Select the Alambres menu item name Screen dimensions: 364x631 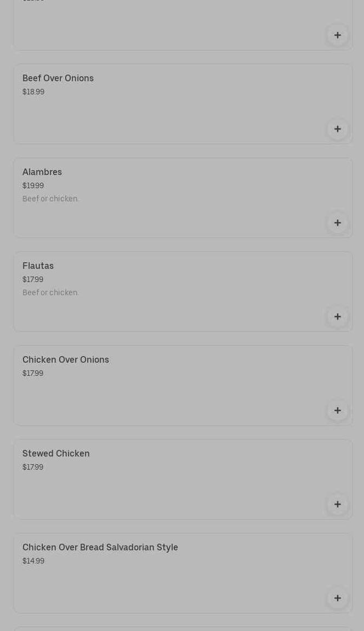click(42, 172)
